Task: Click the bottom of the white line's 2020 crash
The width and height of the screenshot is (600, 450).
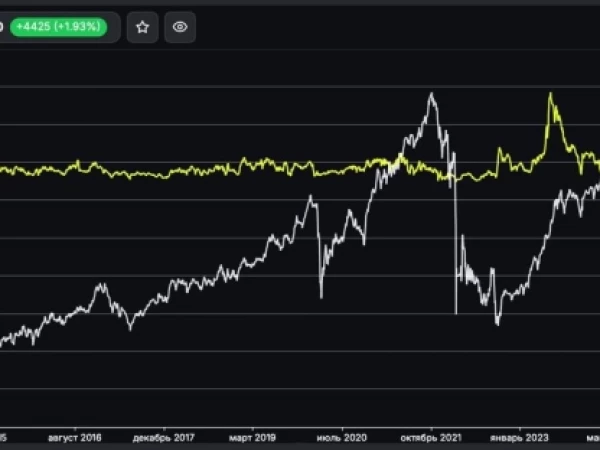Action: [x=321, y=297]
